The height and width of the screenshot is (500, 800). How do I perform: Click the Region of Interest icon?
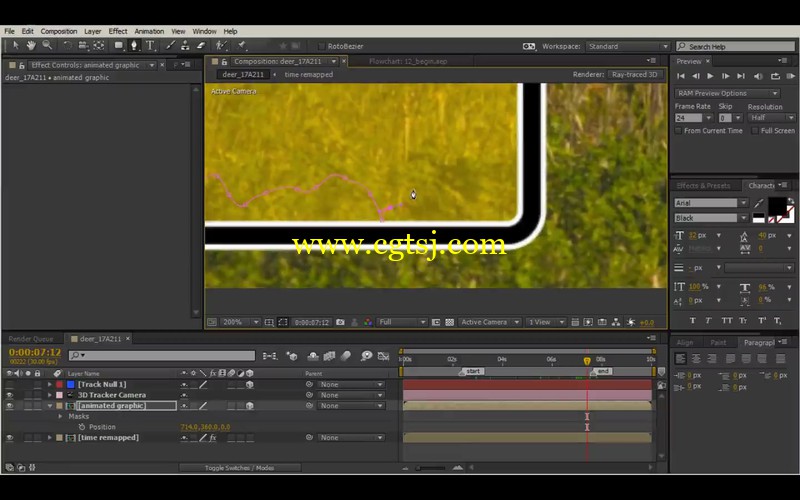point(436,322)
